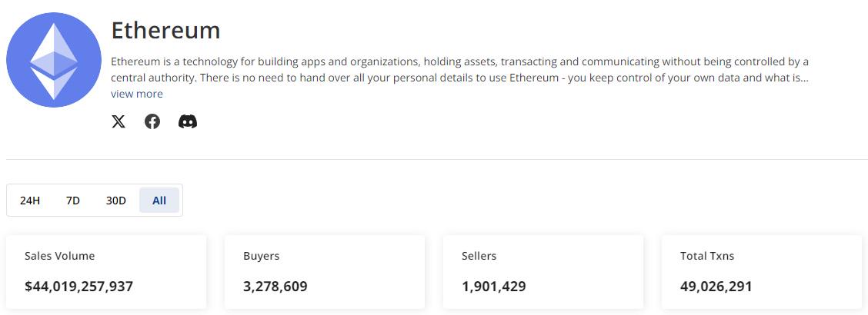Click the Total Txns label
The image size is (868, 315).
click(707, 256)
